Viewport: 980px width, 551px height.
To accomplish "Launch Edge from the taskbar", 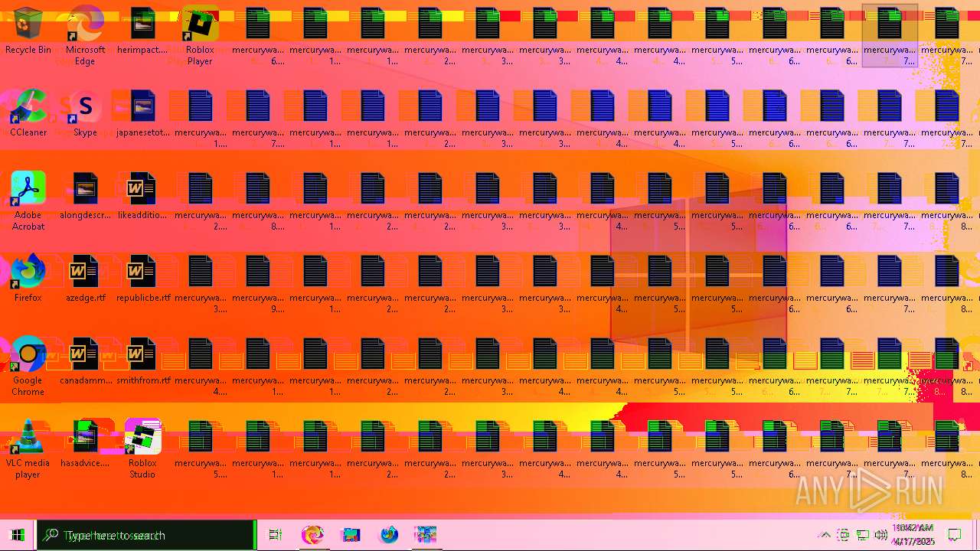I will [312, 535].
